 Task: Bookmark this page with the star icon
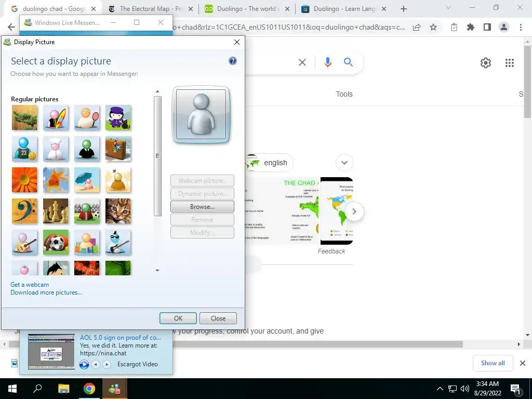click(x=433, y=28)
